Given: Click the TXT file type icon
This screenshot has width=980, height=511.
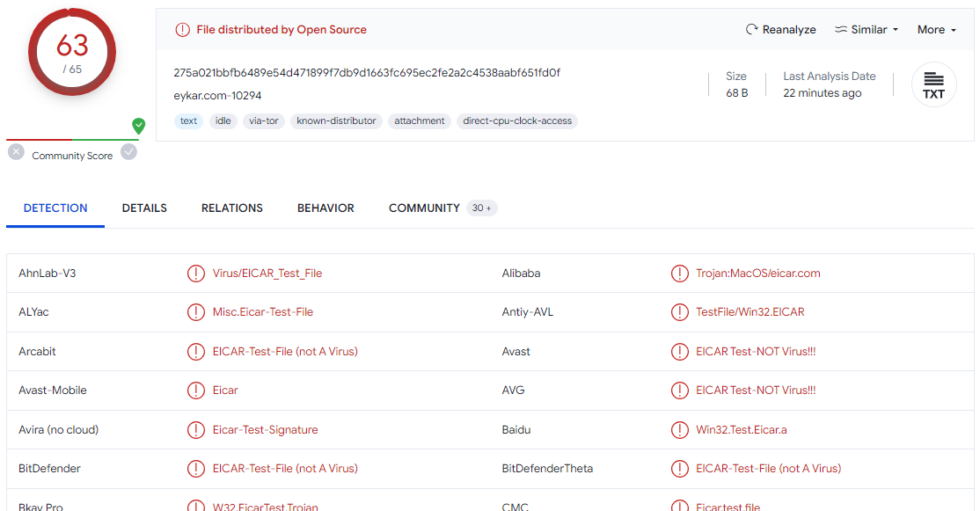Looking at the screenshot, I should (x=933, y=85).
